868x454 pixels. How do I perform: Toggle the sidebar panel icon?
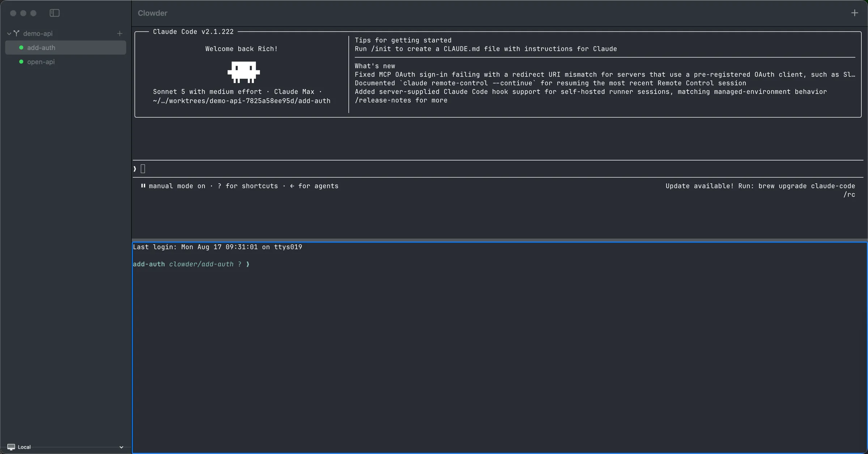55,13
